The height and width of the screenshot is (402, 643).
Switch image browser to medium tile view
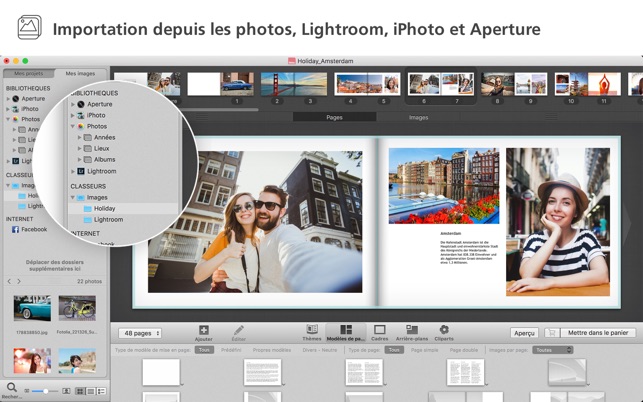point(91,391)
